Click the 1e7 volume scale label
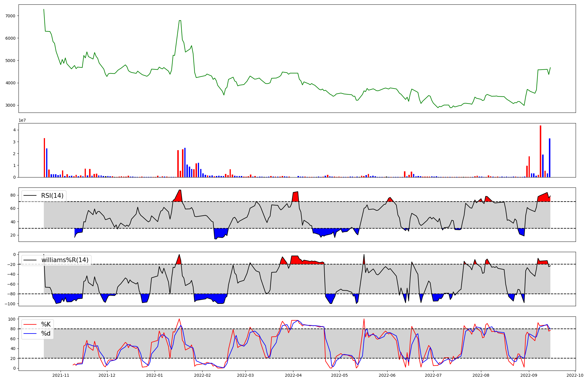Screen dimensions: 588x382 click(22, 120)
